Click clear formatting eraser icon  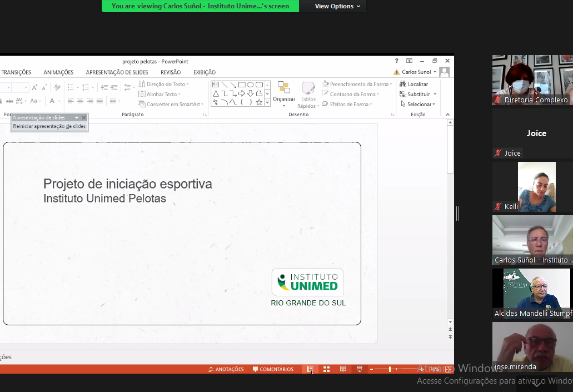click(x=57, y=87)
